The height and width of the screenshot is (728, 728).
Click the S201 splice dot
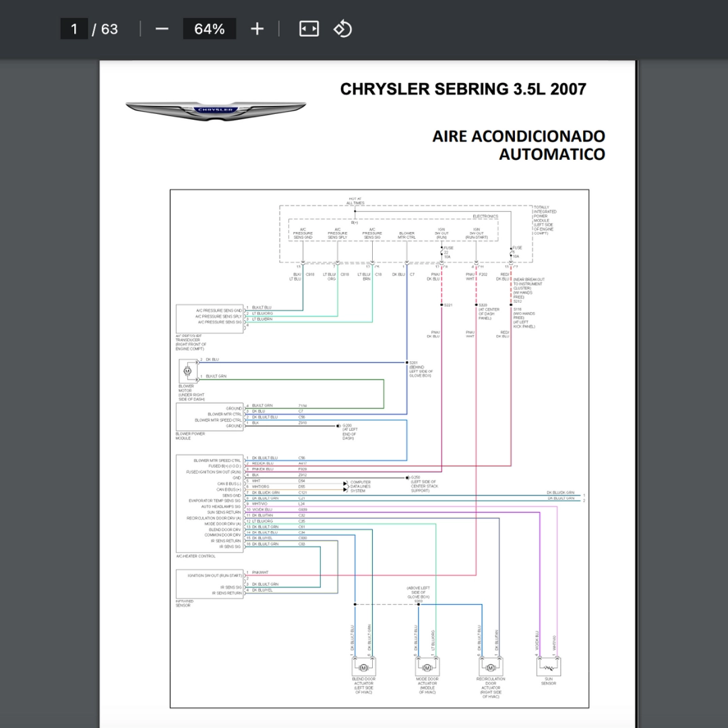click(406, 363)
